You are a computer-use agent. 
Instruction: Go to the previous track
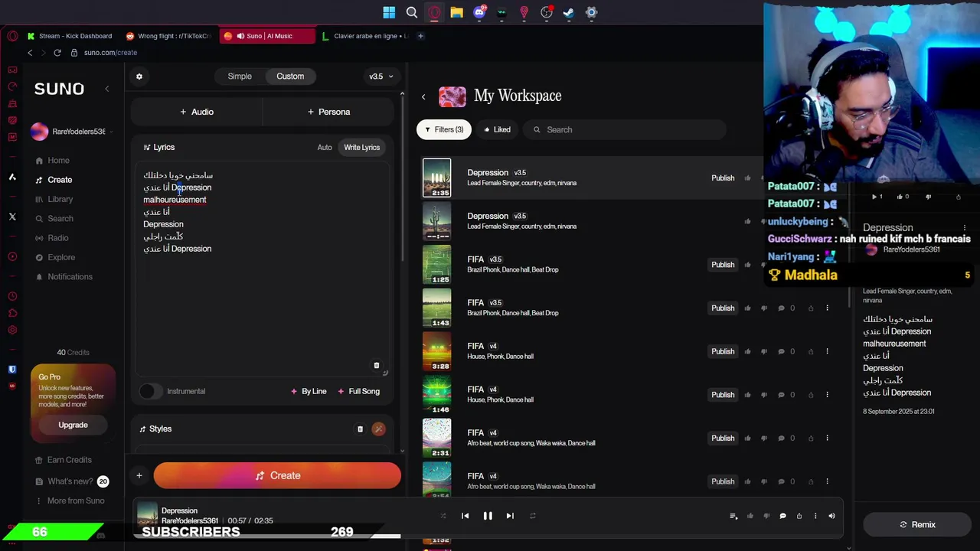465,517
